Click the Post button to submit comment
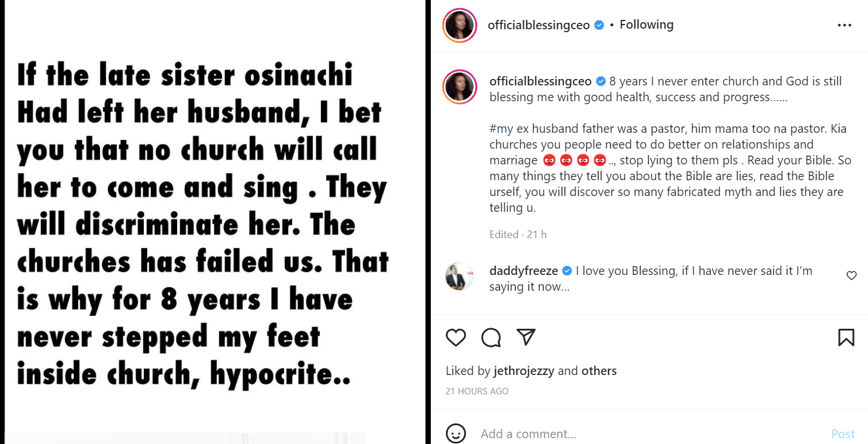868x444 pixels. [x=842, y=433]
